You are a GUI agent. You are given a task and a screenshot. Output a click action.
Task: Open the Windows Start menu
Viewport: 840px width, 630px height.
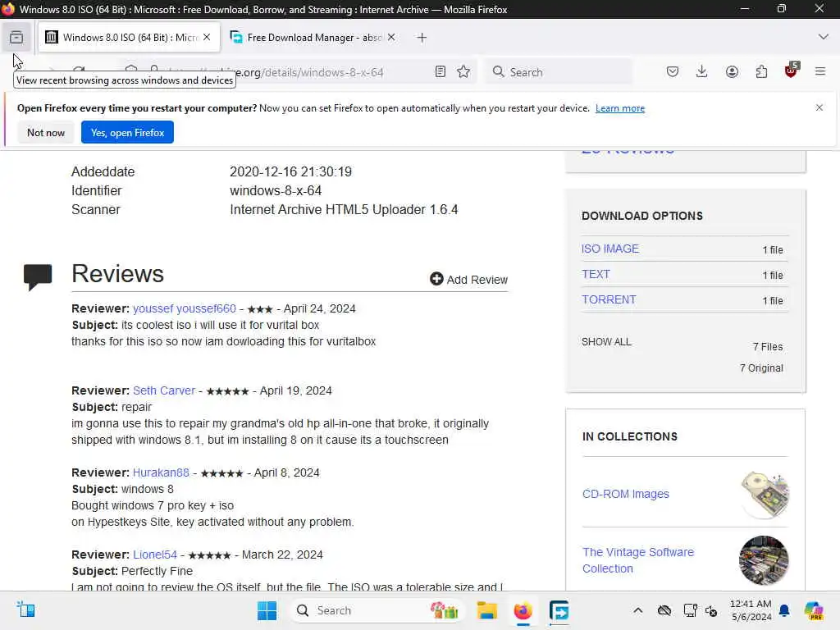click(x=267, y=610)
